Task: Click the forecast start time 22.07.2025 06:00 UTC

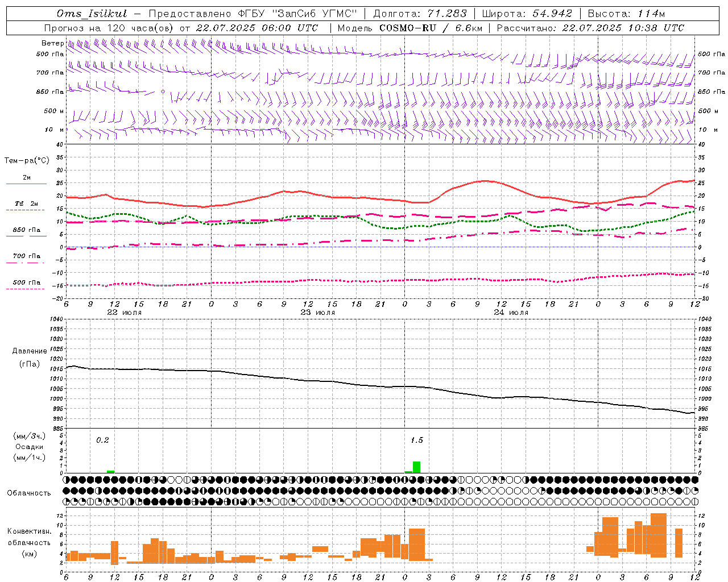Action: pyautogui.click(x=257, y=28)
